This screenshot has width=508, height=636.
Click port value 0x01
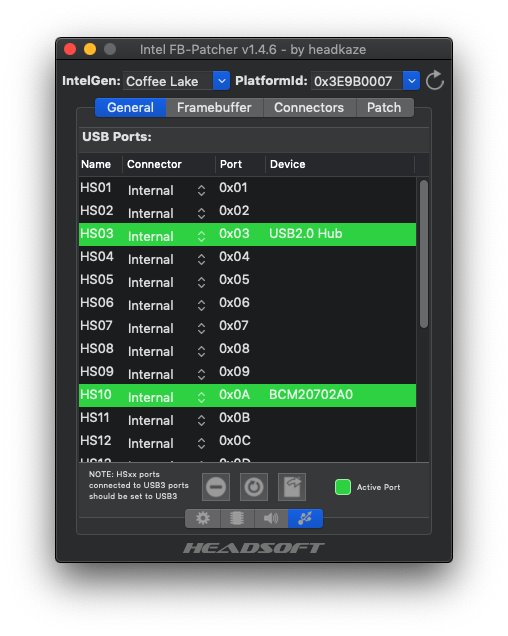(233, 188)
